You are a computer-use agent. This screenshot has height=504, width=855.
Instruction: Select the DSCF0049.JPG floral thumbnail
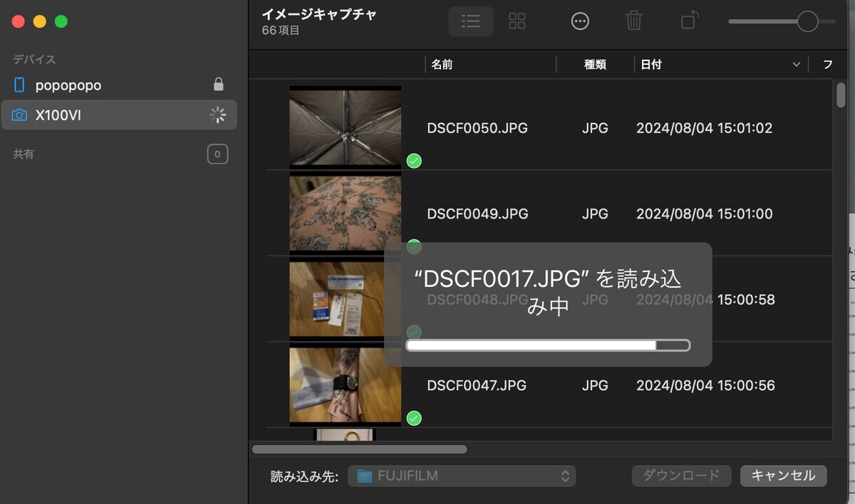[x=346, y=214]
